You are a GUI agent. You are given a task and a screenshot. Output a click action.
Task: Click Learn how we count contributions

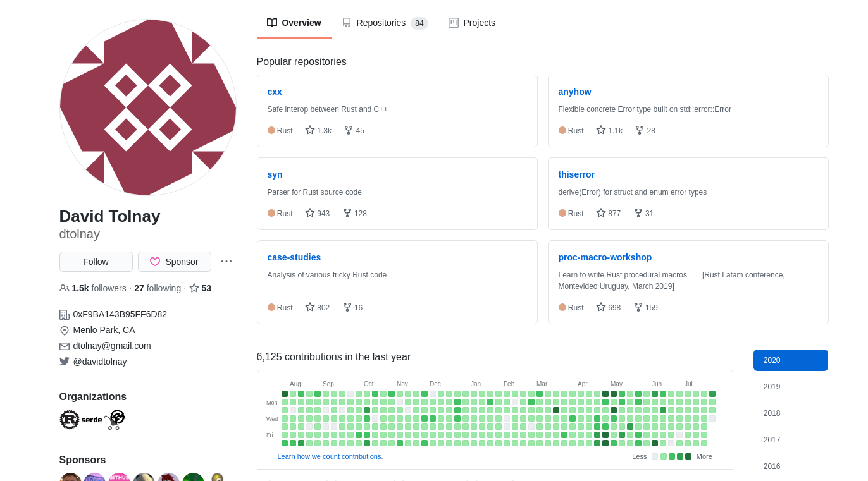click(330, 456)
